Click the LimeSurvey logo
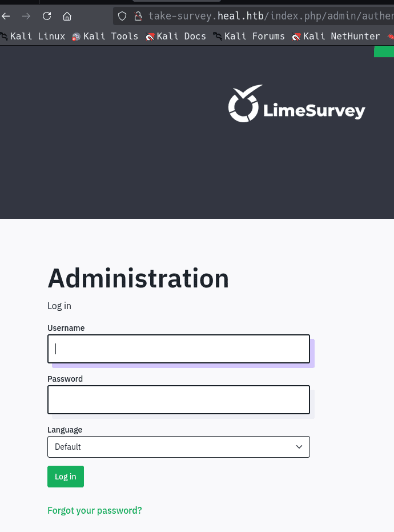The height and width of the screenshot is (532, 394). [296, 105]
